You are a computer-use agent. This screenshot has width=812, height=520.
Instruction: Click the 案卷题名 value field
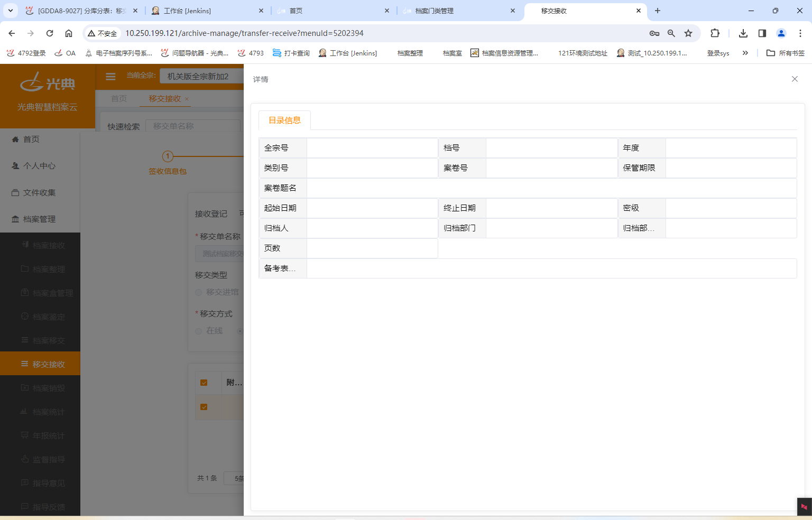coord(551,188)
